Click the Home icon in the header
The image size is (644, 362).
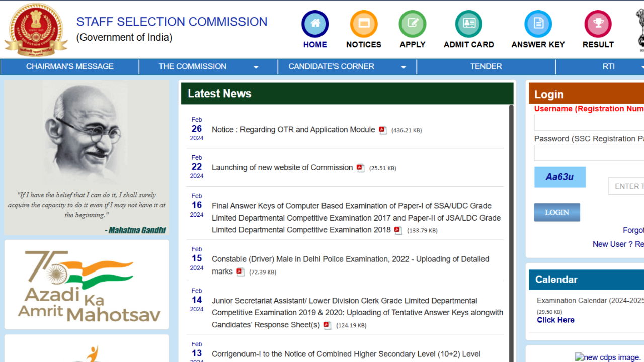315,24
